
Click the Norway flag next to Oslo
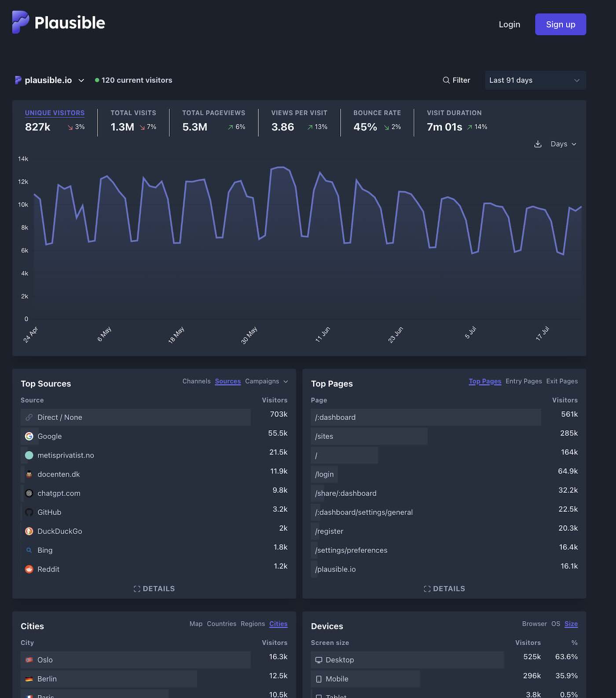[x=29, y=660]
